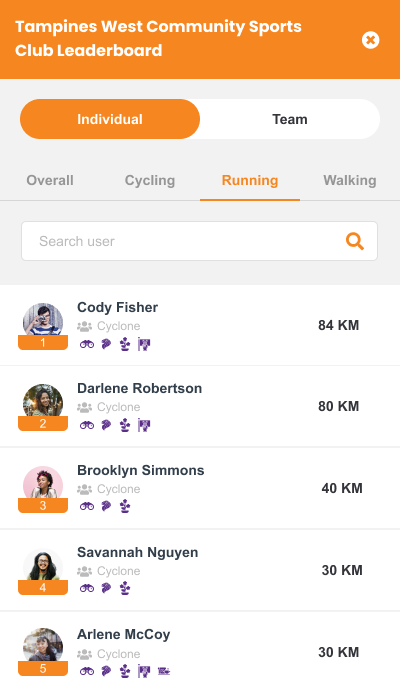Screen dimensions: 400x692
Task: Click Cody Fisher's flag banner badge
Action: [x=144, y=344]
